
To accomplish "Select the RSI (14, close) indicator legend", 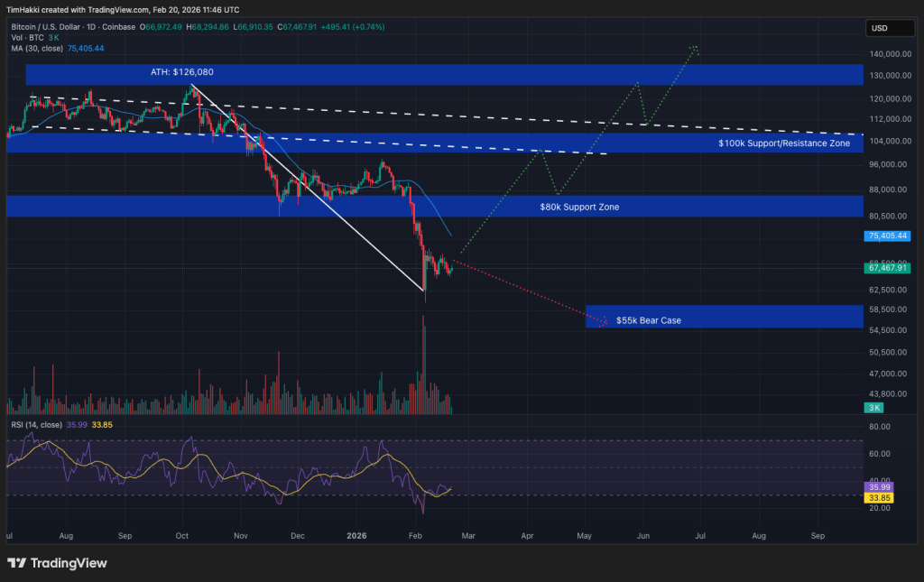I will [x=37, y=424].
